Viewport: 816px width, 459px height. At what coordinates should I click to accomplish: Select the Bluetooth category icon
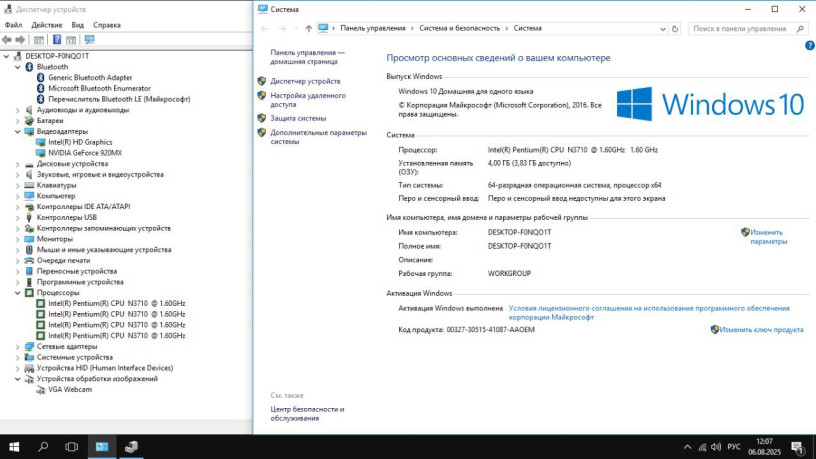(29, 67)
